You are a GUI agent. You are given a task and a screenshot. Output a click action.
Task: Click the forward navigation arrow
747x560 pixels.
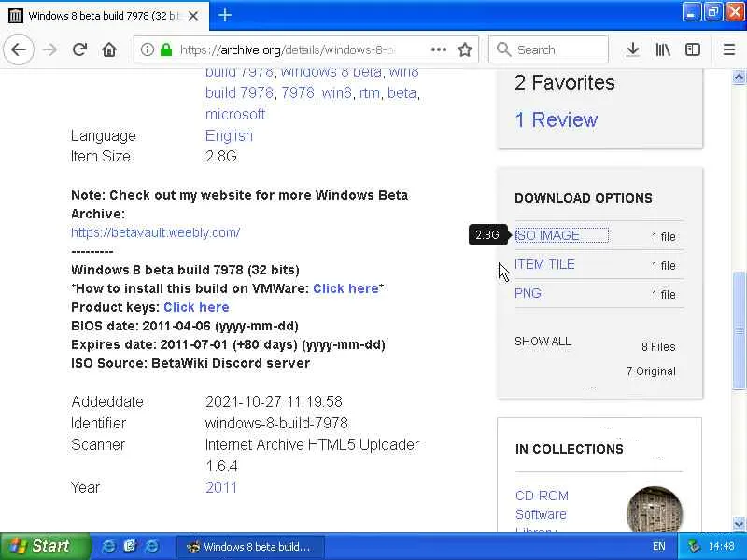click(49, 49)
